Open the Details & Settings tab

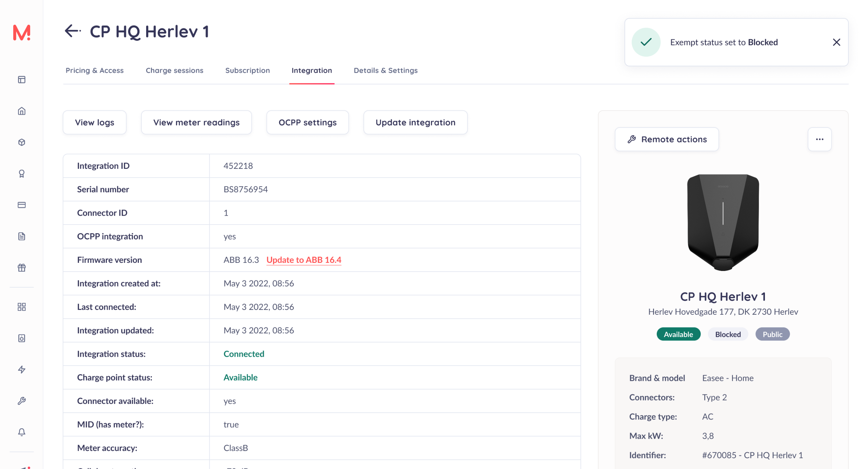(x=385, y=70)
